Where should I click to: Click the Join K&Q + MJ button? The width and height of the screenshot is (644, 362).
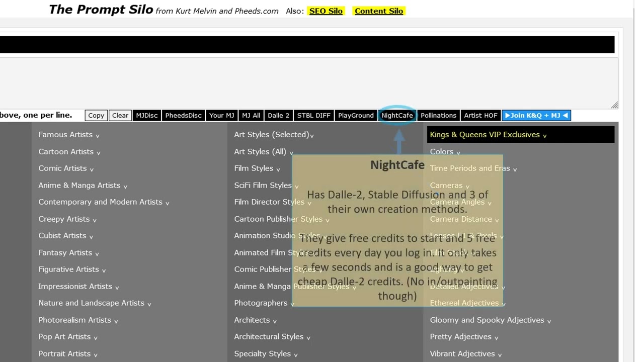point(536,116)
